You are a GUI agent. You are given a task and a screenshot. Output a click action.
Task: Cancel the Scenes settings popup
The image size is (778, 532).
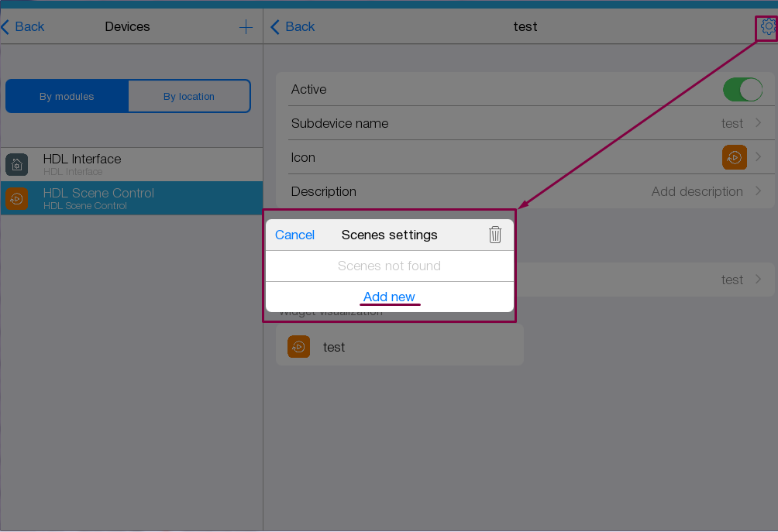tap(294, 235)
